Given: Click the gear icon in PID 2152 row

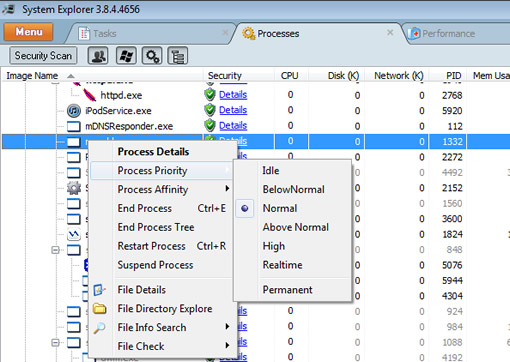Looking at the screenshot, I should click(74, 188).
